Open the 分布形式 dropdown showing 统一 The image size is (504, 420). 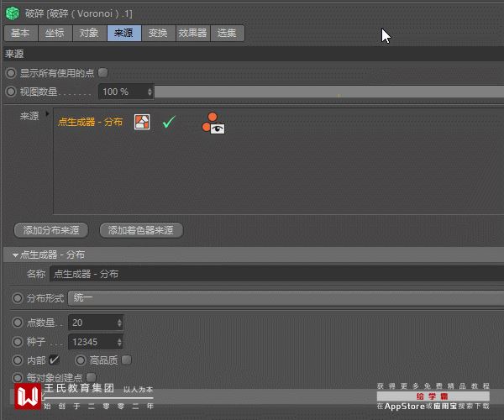[286, 298]
